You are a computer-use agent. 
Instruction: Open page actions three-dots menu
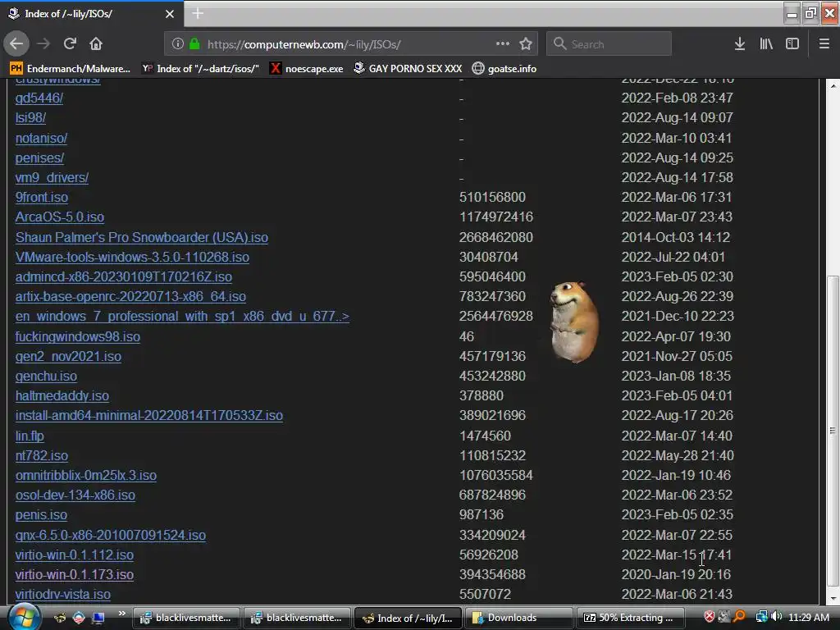pos(503,44)
